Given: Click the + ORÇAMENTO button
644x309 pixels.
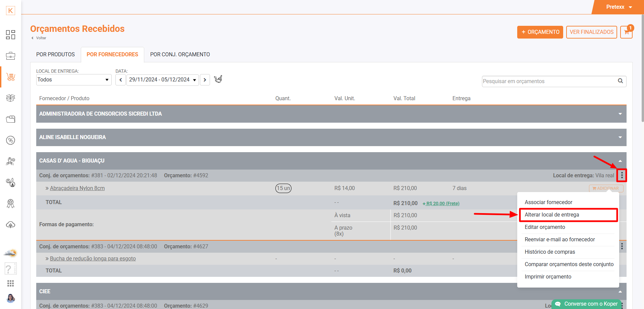Looking at the screenshot, I should point(540,32).
